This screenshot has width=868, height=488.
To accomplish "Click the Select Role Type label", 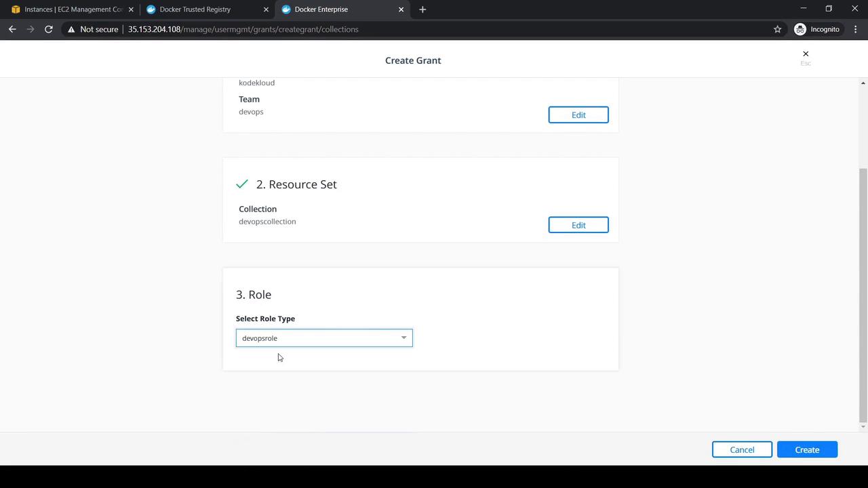I will tap(265, 319).
